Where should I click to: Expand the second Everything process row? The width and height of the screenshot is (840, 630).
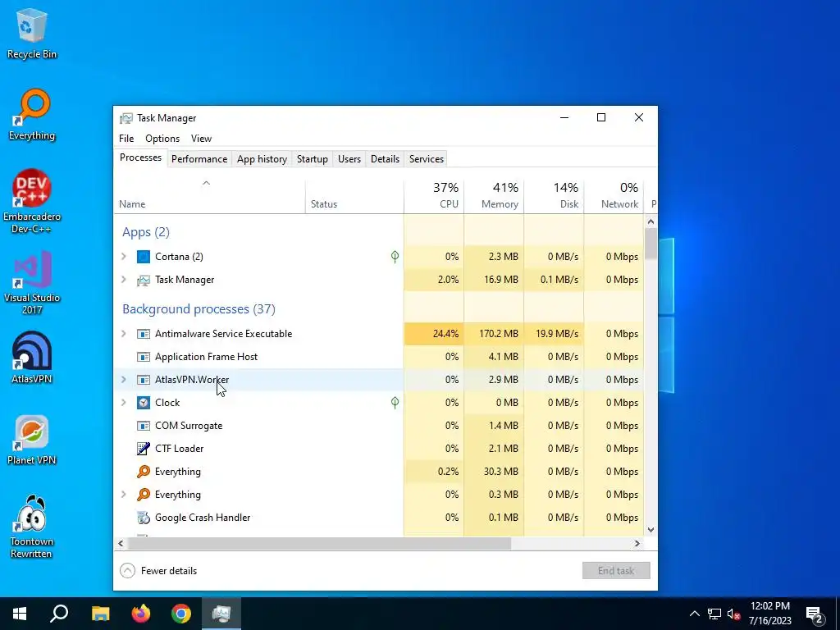coord(124,495)
